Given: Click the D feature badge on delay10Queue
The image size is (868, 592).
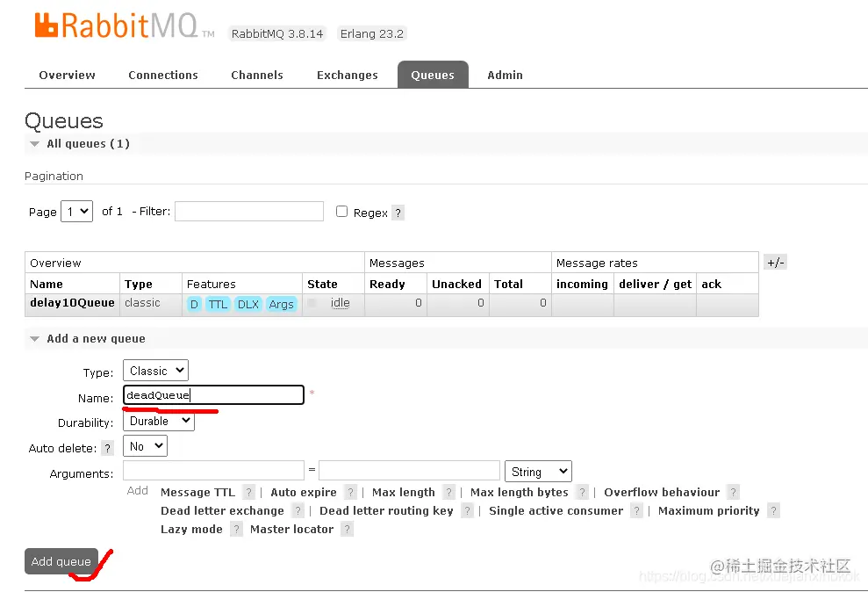Looking at the screenshot, I should click(194, 304).
